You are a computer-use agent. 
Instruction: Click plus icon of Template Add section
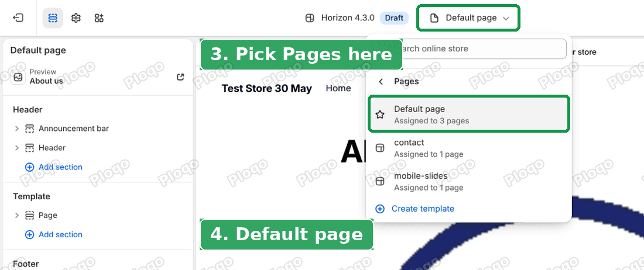coord(30,235)
